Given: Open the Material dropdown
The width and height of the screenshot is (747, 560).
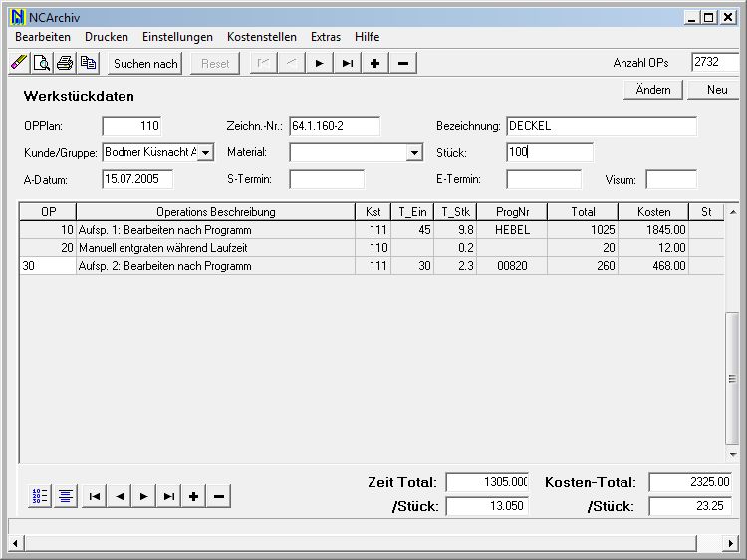Looking at the screenshot, I should 414,153.
